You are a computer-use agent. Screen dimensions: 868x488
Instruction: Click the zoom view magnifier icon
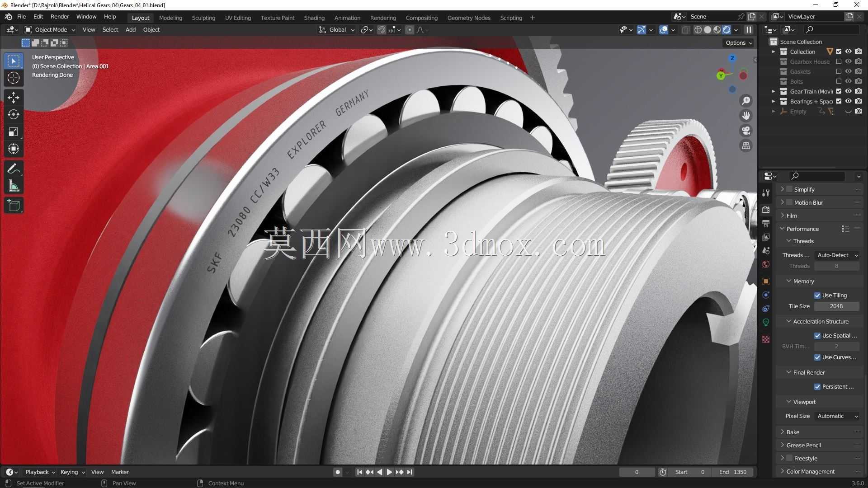(746, 101)
